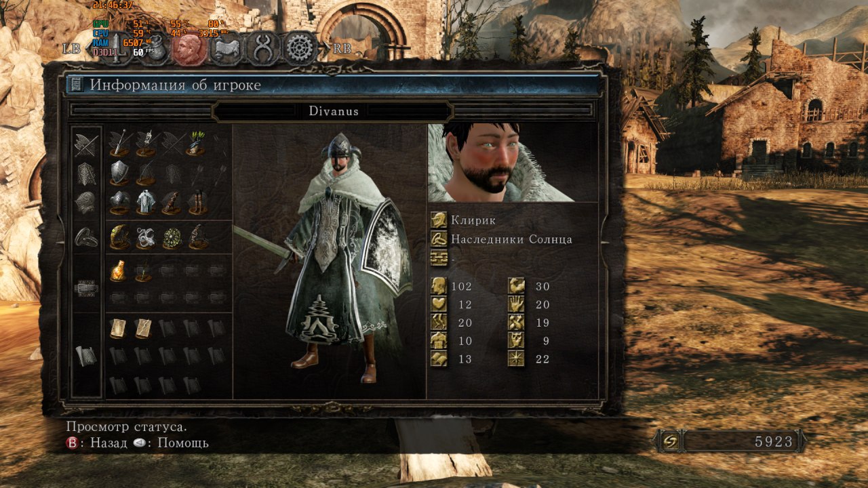
Task: Click the souls counter showing 5923
Action: click(731, 442)
